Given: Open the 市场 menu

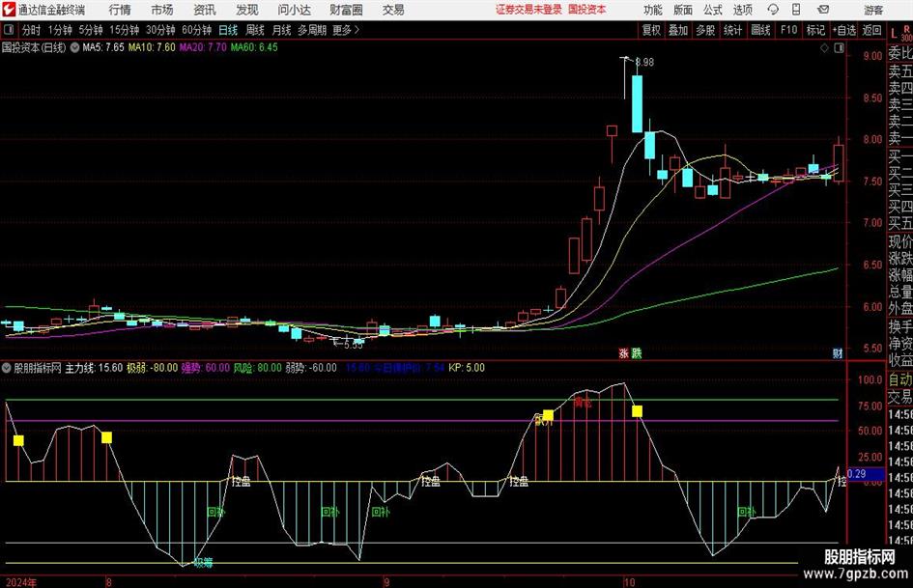Looking at the screenshot, I should coord(162,10).
